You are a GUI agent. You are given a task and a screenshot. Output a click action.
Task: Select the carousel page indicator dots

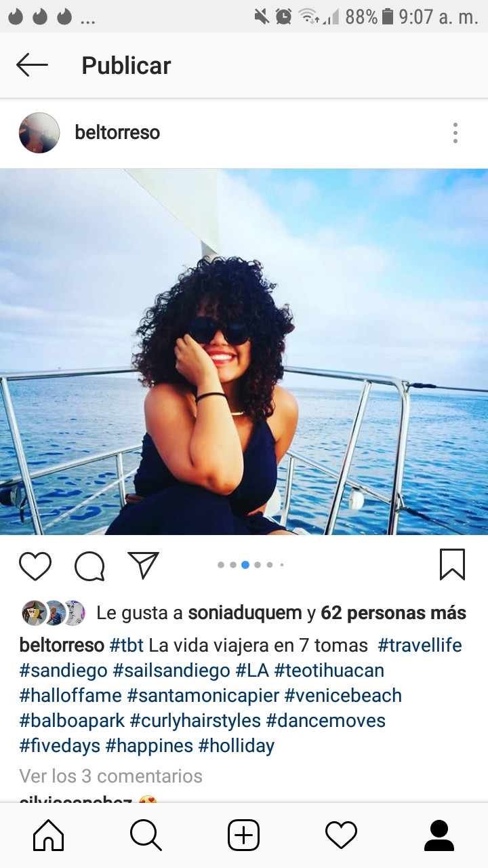[x=251, y=565]
